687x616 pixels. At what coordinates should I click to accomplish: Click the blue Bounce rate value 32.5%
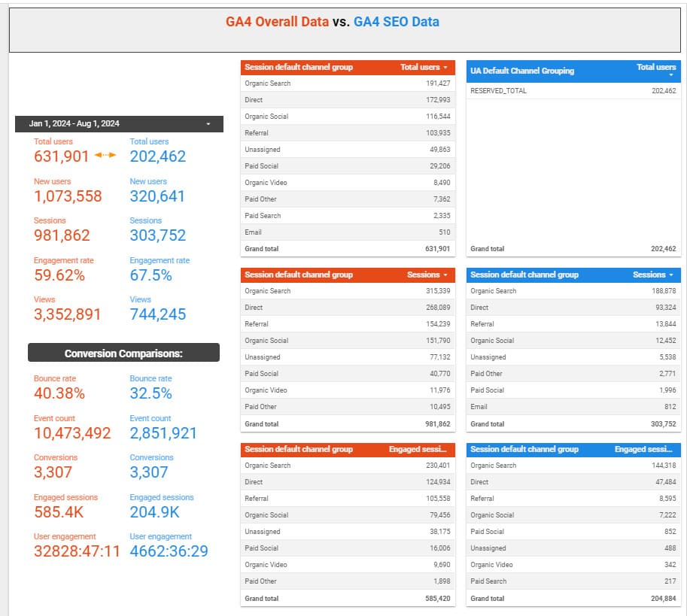click(150, 393)
